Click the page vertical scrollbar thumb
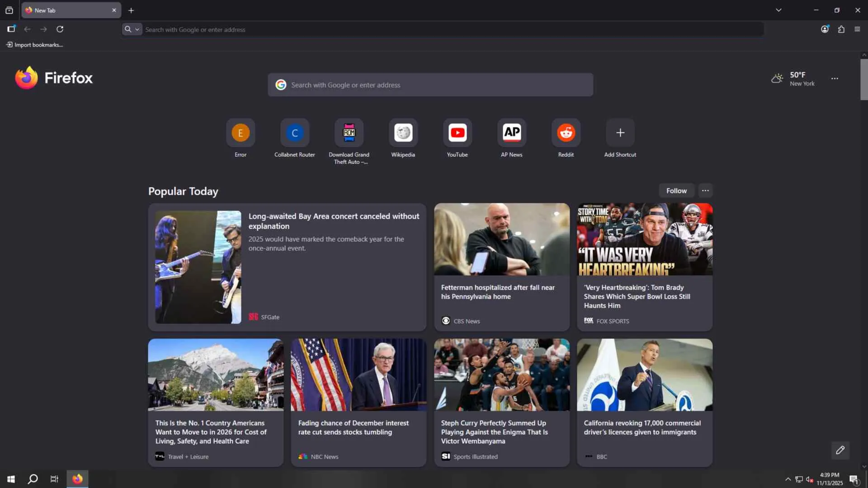This screenshot has width=868, height=488. [863, 79]
